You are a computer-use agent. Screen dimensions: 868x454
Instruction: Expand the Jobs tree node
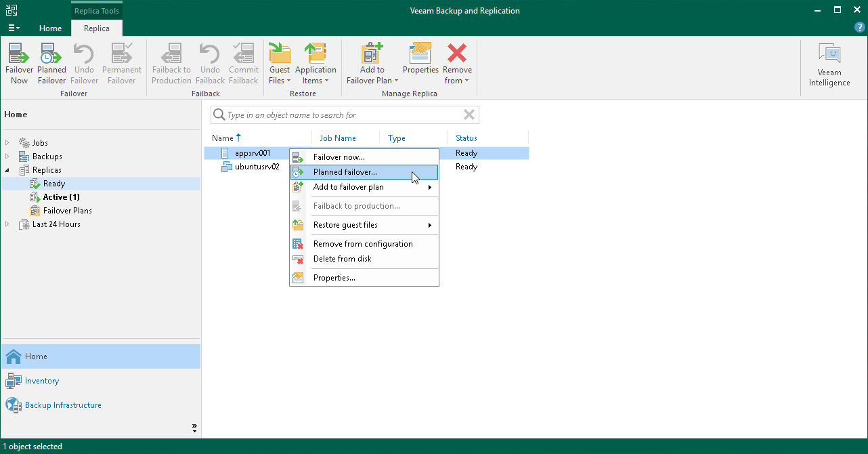tap(7, 143)
